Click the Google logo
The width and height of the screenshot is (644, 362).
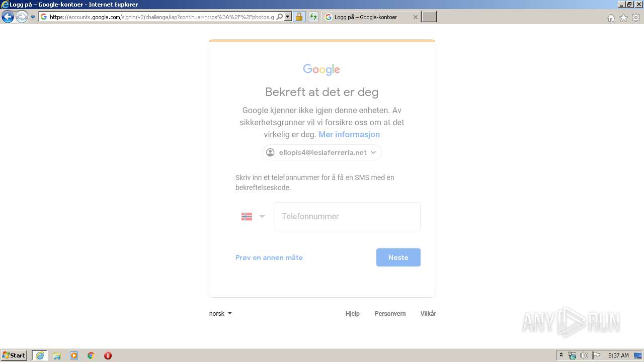pyautogui.click(x=321, y=69)
